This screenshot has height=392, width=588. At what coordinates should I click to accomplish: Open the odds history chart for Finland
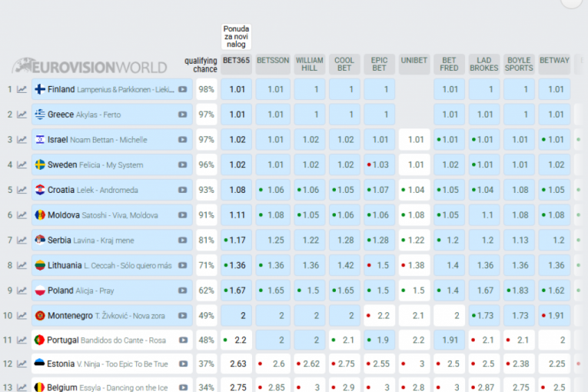[22, 89]
